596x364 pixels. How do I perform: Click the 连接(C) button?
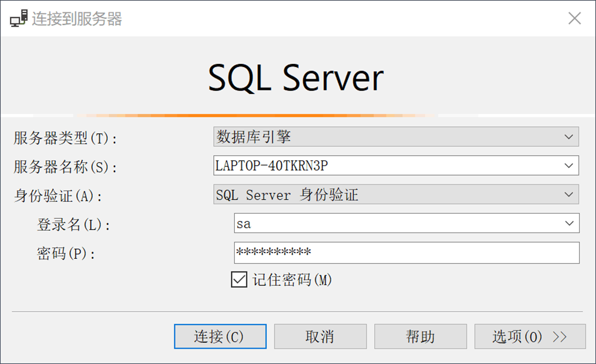click(220, 336)
